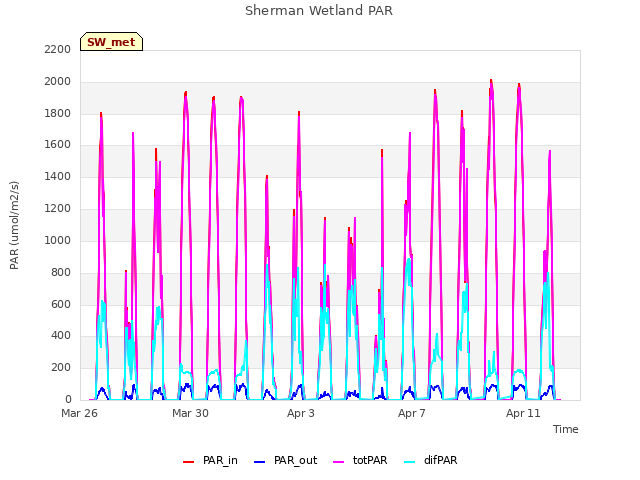Click the 800 y-axis tick label
The image size is (640, 480).
(x=61, y=272)
